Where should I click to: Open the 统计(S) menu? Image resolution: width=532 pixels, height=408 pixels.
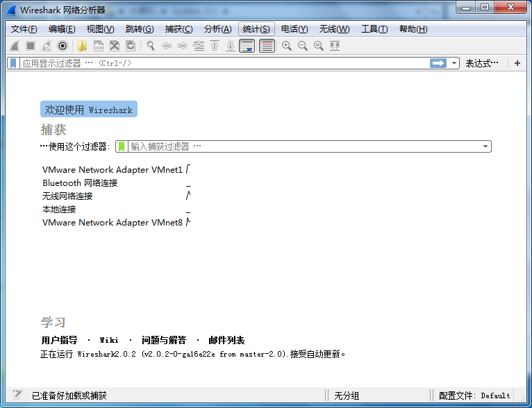pyautogui.click(x=256, y=29)
